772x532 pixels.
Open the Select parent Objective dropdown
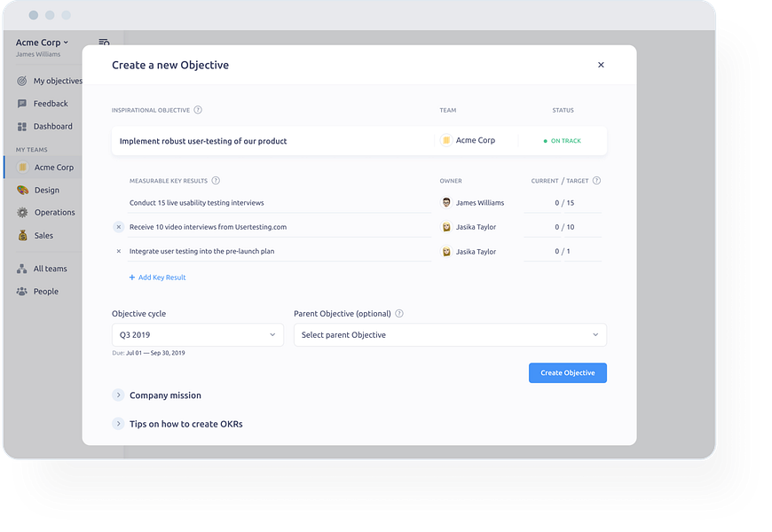450,334
